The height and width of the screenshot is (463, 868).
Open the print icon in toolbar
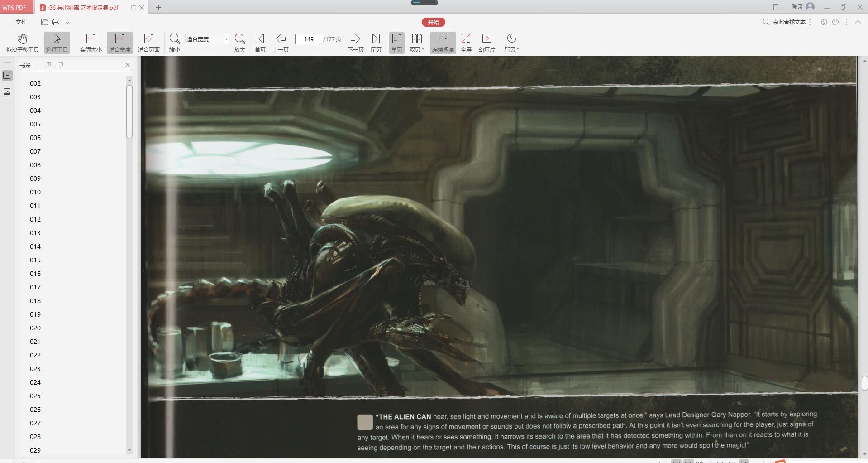(x=56, y=22)
